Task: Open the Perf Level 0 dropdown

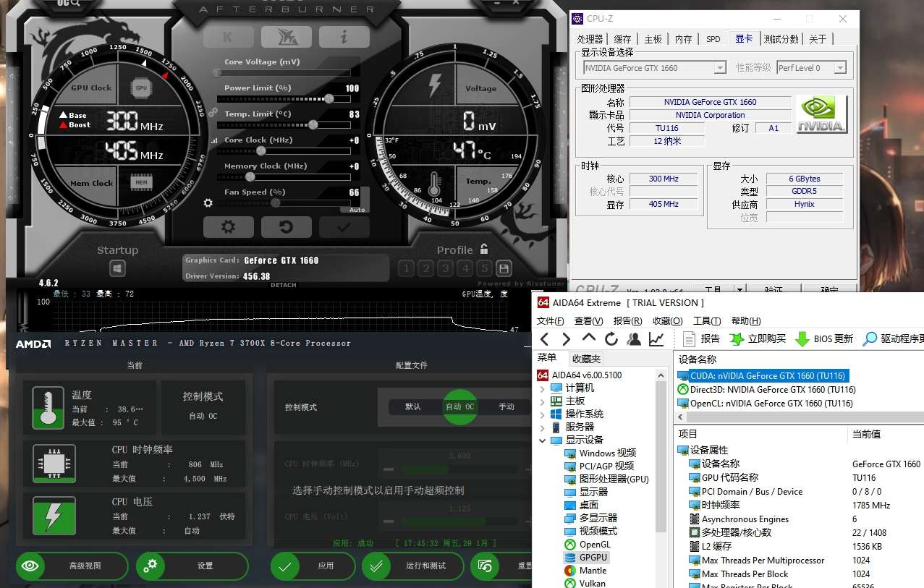Action: [840, 68]
